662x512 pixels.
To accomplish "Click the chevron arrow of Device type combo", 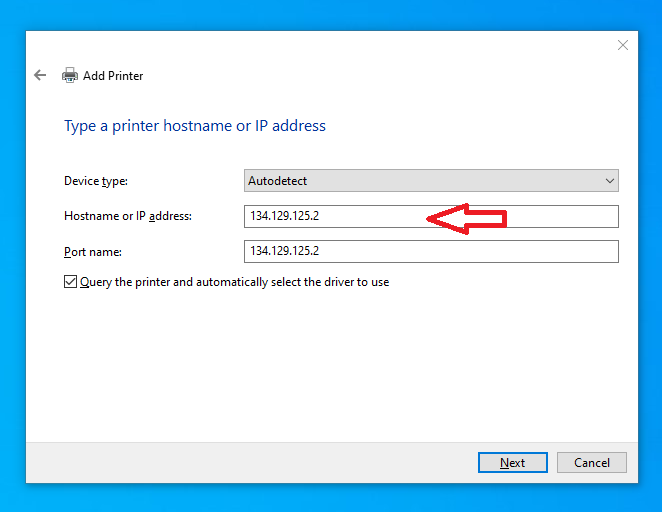I will click(609, 181).
